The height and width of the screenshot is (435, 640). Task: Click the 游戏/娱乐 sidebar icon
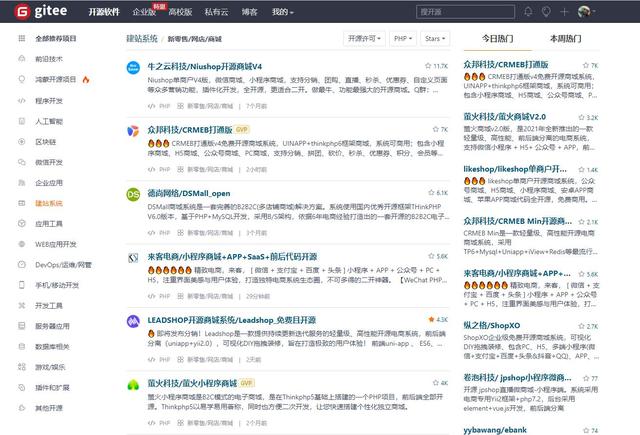tap(22, 367)
